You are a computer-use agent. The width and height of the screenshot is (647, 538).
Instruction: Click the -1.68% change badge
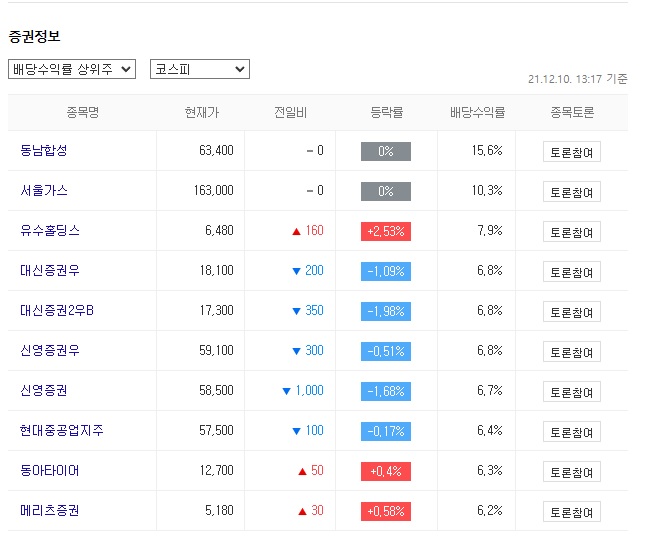click(386, 392)
